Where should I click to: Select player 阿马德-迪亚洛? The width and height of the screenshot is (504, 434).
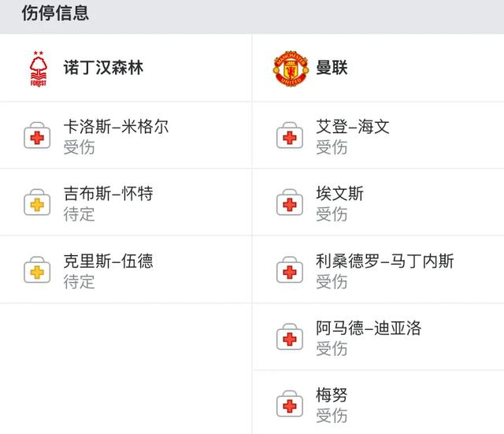point(369,328)
